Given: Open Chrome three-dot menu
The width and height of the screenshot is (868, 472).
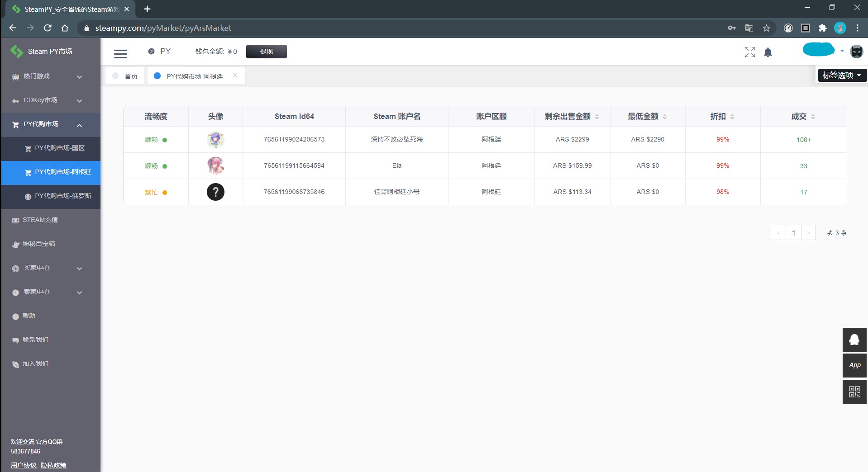Looking at the screenshot, I should point(857,28).
